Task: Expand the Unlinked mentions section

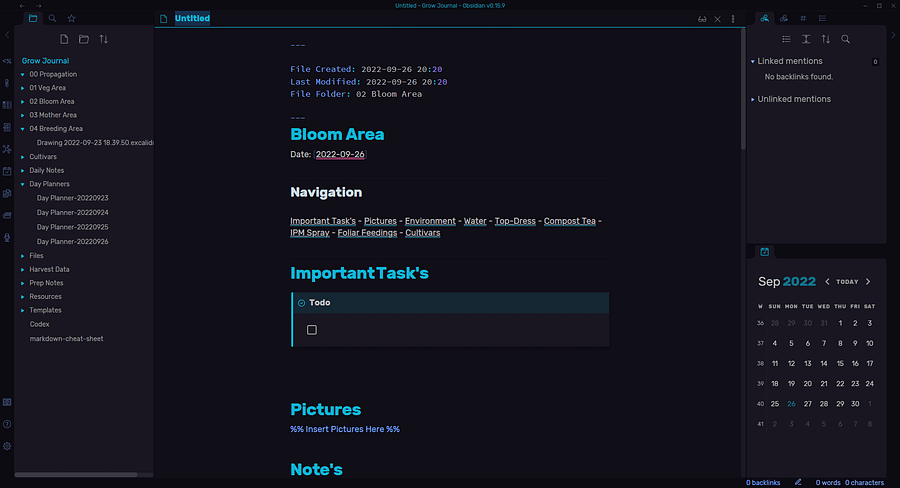Action: (x=752, y=99)
